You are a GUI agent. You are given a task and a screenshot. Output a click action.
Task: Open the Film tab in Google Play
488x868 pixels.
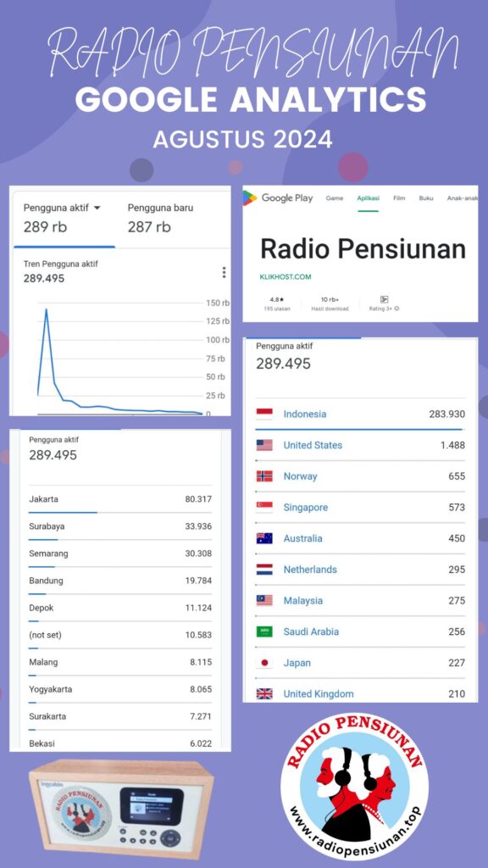[x=399, y=198]
